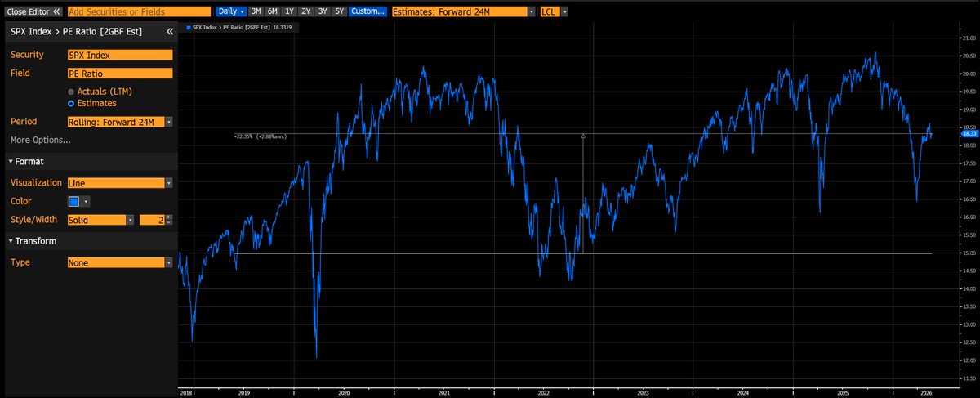Open the Custom date range option
980x398 pixels.
367,12
